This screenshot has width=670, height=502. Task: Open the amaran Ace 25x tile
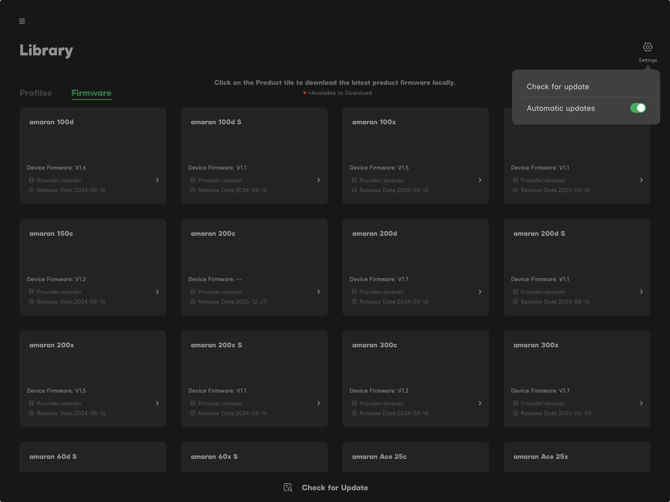click(x=577, y=457)
